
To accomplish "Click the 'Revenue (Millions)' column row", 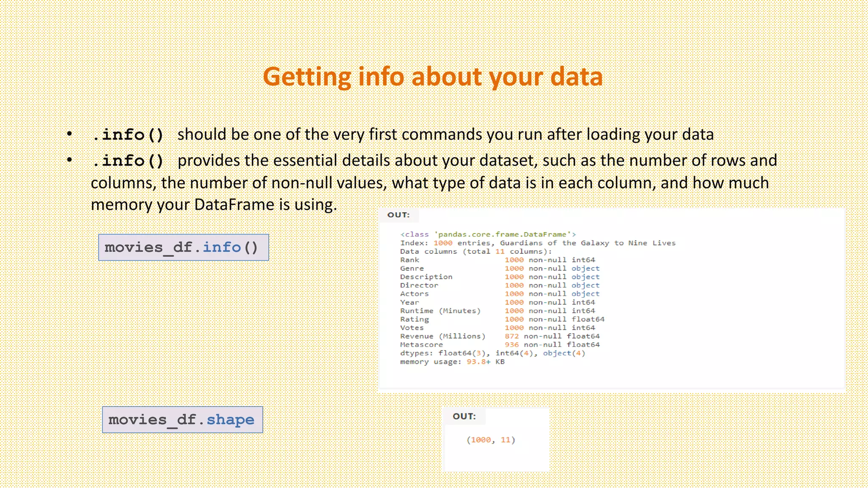I will (x=500, y=336).
